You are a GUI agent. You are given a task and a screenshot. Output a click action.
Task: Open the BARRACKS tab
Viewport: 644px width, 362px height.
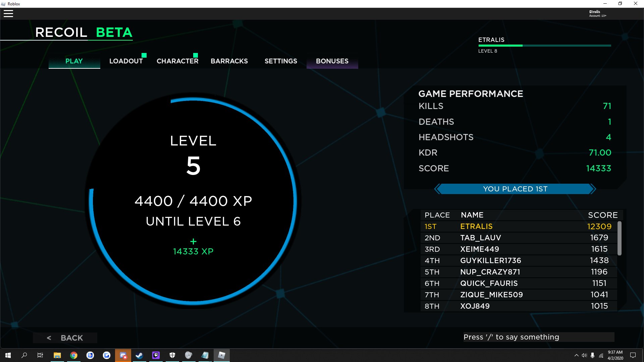[229, 61]
